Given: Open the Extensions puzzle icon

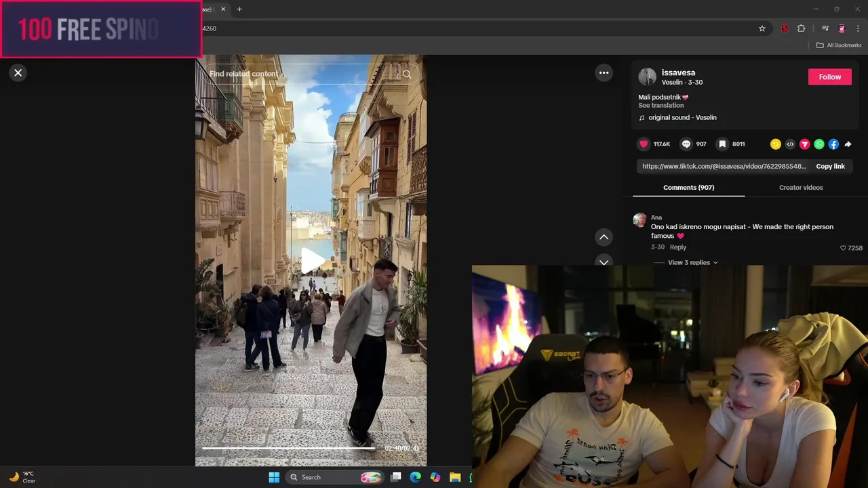Looking at the screenshot, I should [801, 28].
